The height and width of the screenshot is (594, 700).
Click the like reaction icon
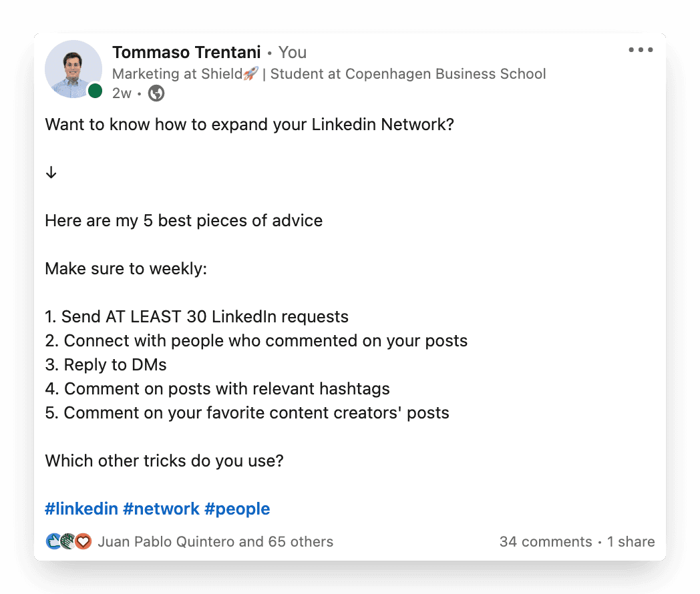pyautogui.click(x=53, y=541)
